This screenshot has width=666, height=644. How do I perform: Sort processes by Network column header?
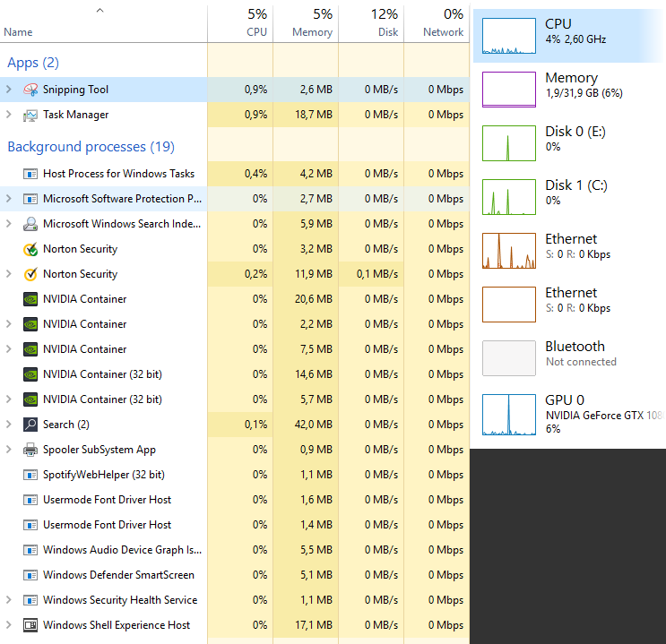(437, 23)
